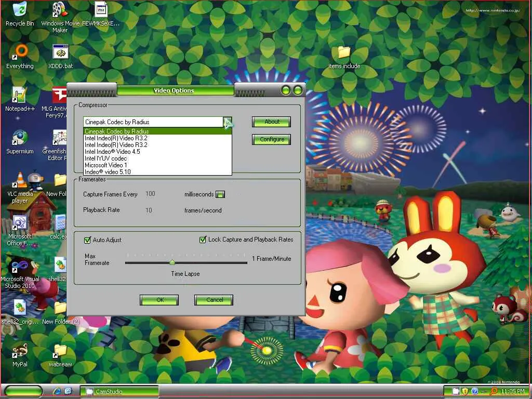
Task: Click the green Start button
Action: point(23,391)
